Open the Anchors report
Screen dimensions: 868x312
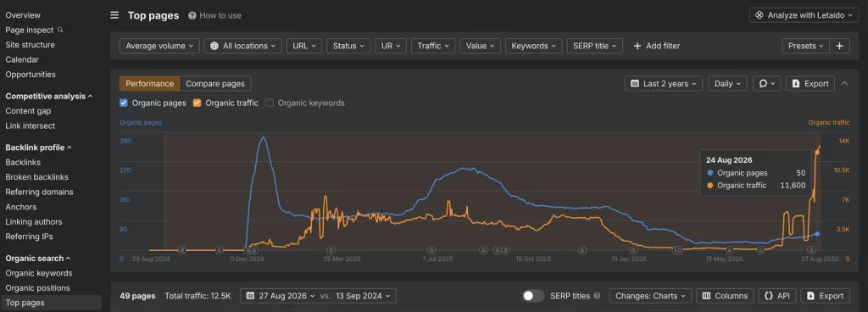tap(21, 207)
